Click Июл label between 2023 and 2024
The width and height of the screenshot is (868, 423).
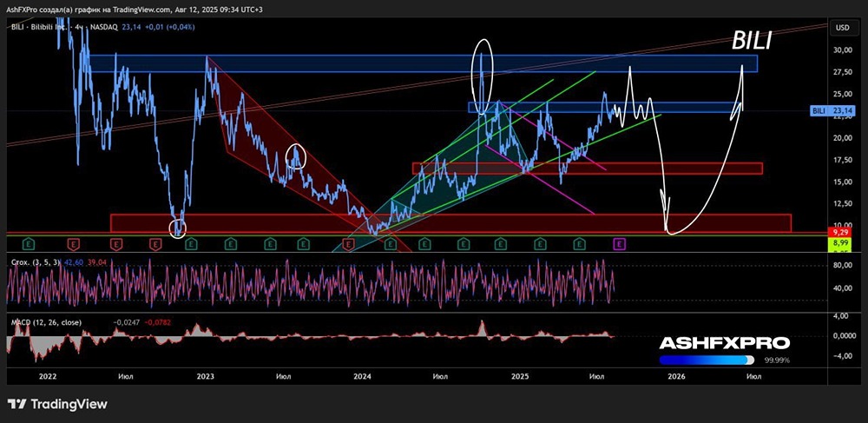coord(284,376)
